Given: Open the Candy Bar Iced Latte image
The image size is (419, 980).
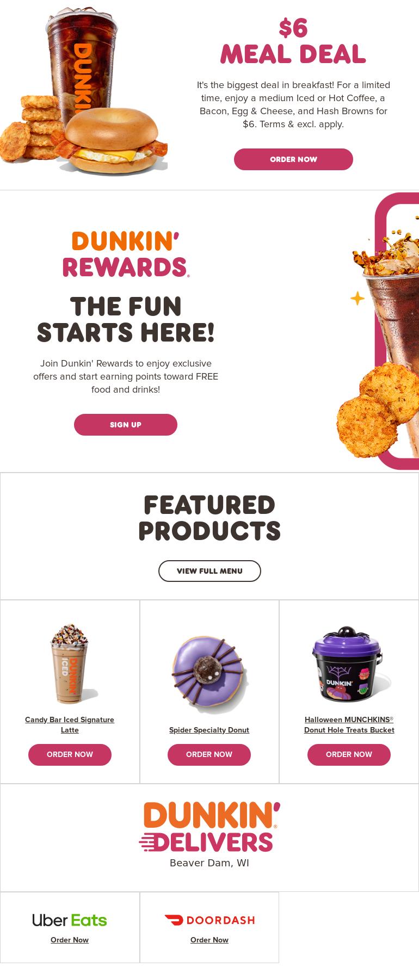Looking at the screenshot, I should (70, 663).
